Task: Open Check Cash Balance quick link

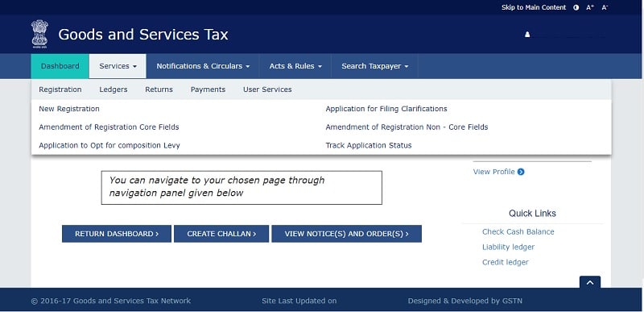Action: pos(518,232)
